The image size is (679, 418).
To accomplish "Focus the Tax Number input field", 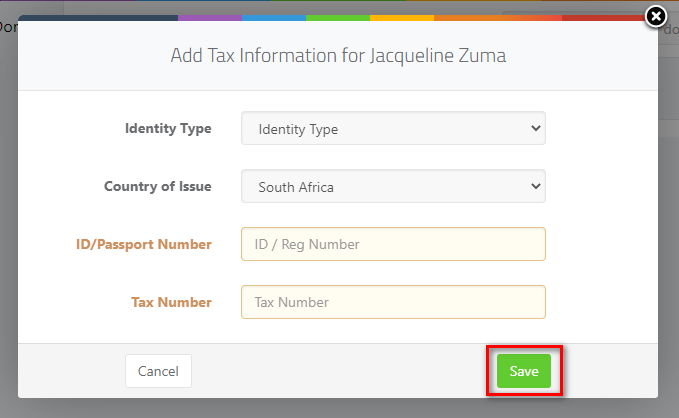I will tap(393, 302).
